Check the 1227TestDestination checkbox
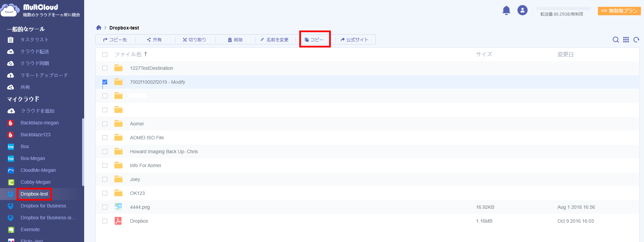This screenshot has height=242, width=644. [x=105, y=68]
